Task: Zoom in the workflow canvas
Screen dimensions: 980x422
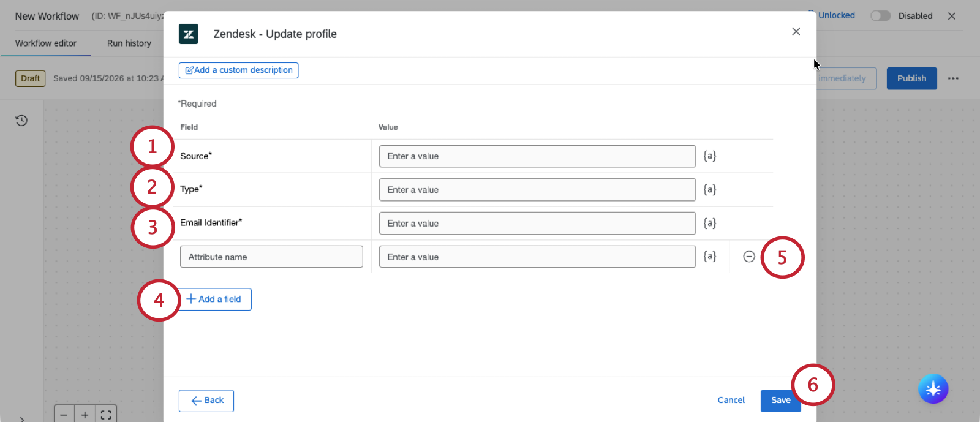Action: 85,415
